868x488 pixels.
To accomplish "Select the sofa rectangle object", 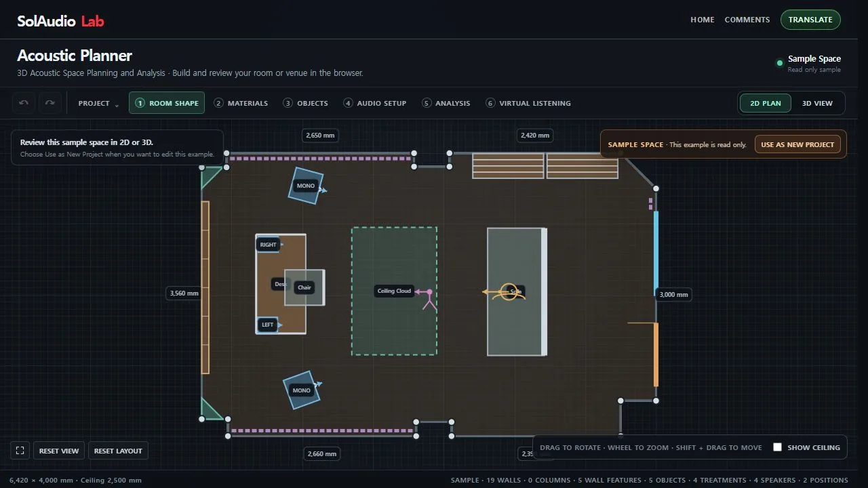I will (x=517, y=291).
